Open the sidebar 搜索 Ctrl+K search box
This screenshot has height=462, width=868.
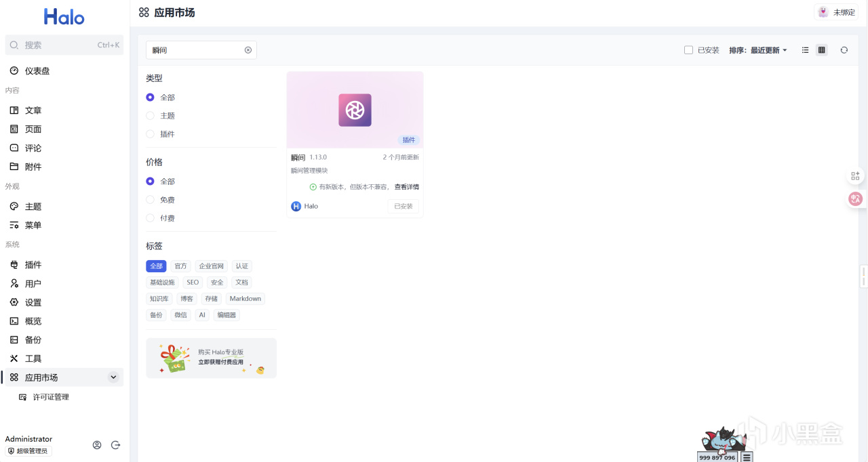pos(64,45)
